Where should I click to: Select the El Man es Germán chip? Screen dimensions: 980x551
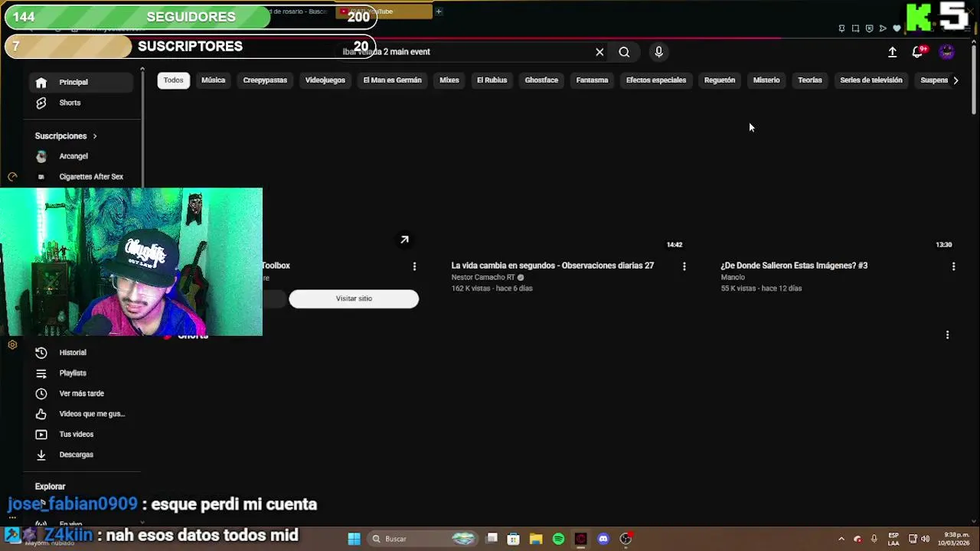tap(392, 80)
